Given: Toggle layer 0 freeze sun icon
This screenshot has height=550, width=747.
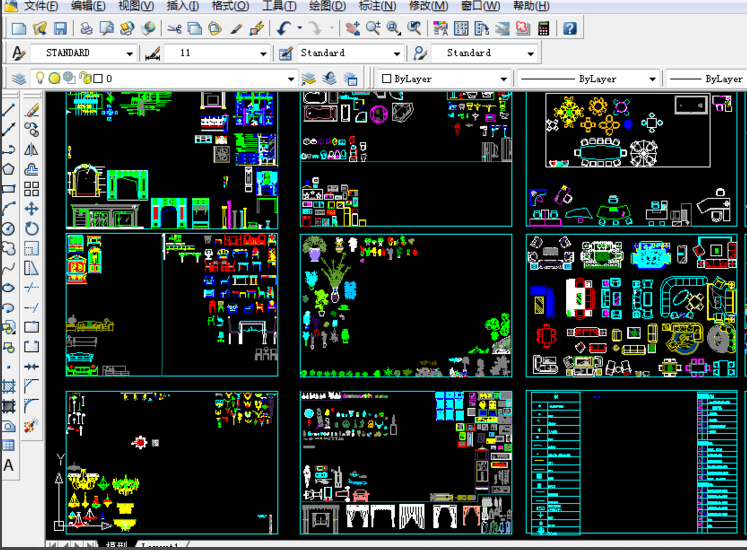Looking at the screenshot, I should coord(54,78).
